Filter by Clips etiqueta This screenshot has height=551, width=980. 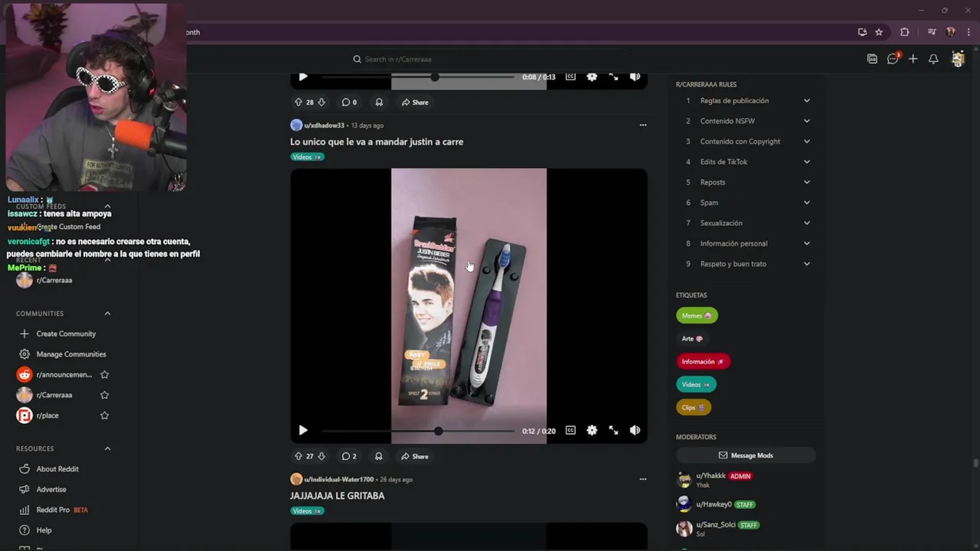click(x=694, y=407)
